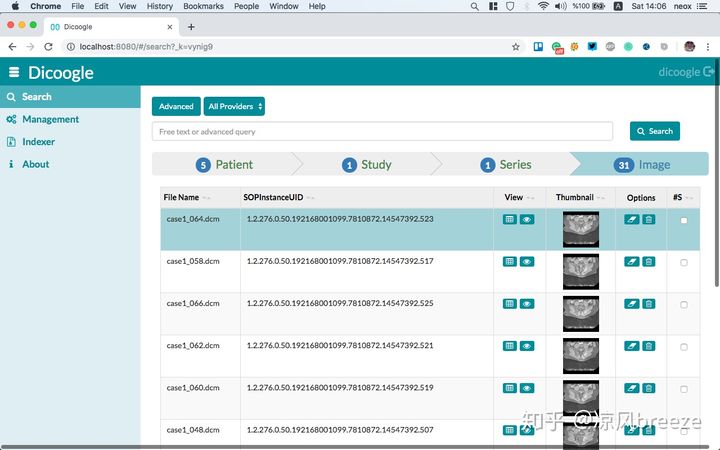Open metadata table view for case1_058.dcm
This screenshot has width=720, height=450.
coord(510,262)
